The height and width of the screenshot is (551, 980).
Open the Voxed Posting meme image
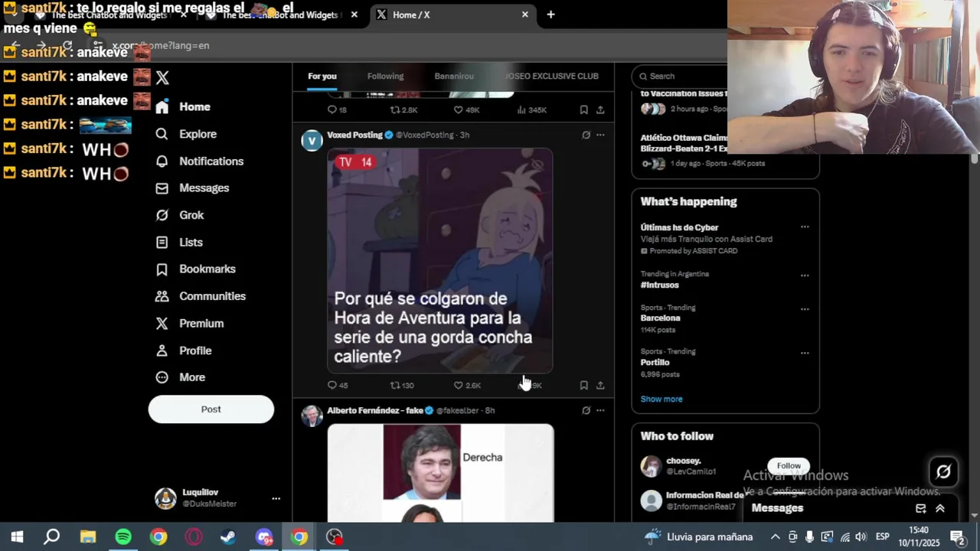440,261
